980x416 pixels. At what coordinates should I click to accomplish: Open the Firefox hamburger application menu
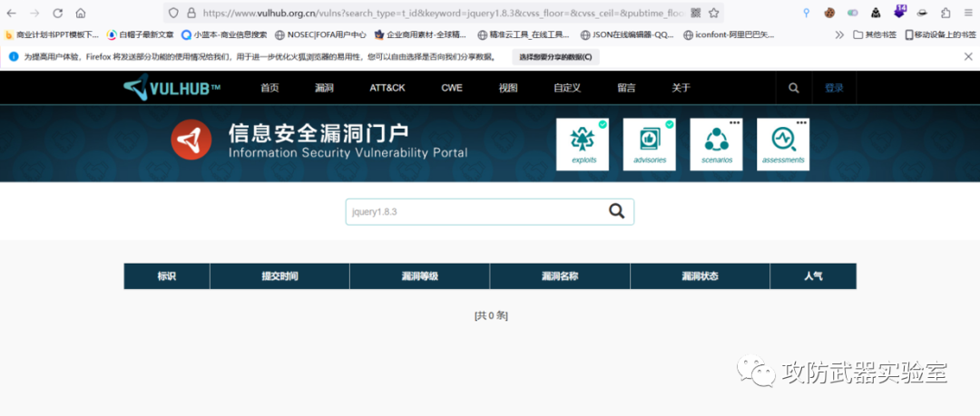967,13
